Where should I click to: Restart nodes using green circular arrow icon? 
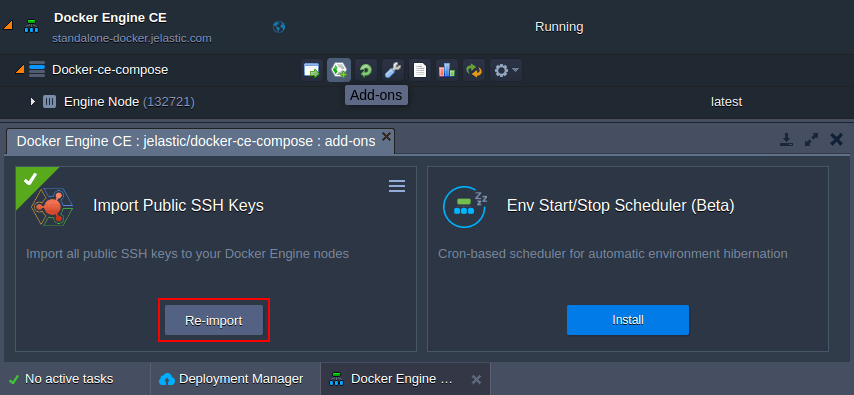click(366, 70)
